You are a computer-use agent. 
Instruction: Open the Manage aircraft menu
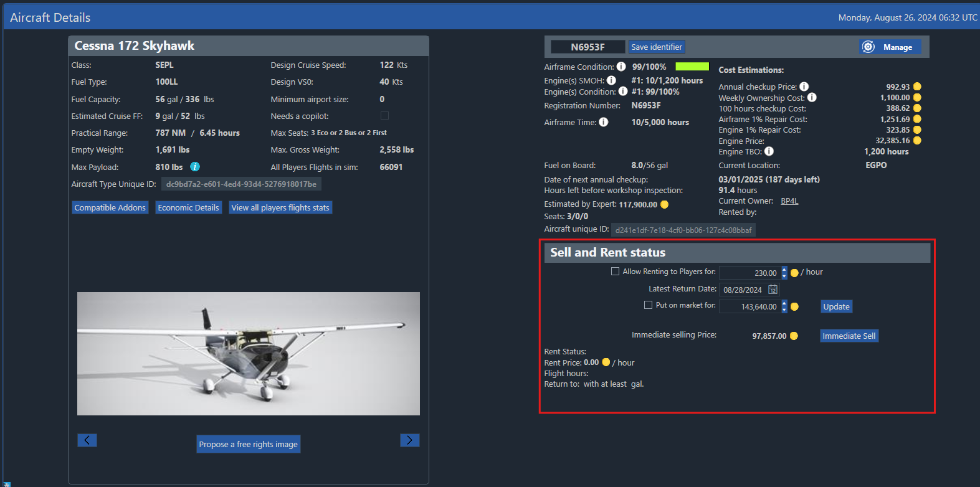[890, 47]
